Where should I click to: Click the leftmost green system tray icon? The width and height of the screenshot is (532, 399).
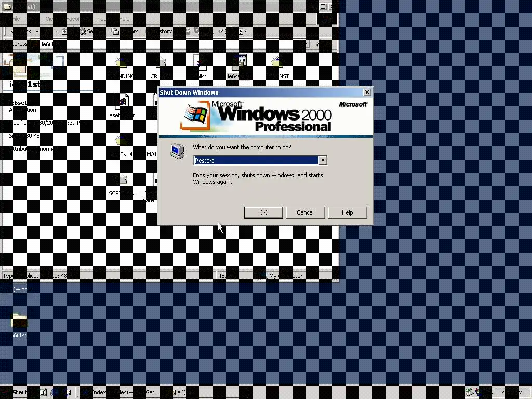tap(469, 393)
